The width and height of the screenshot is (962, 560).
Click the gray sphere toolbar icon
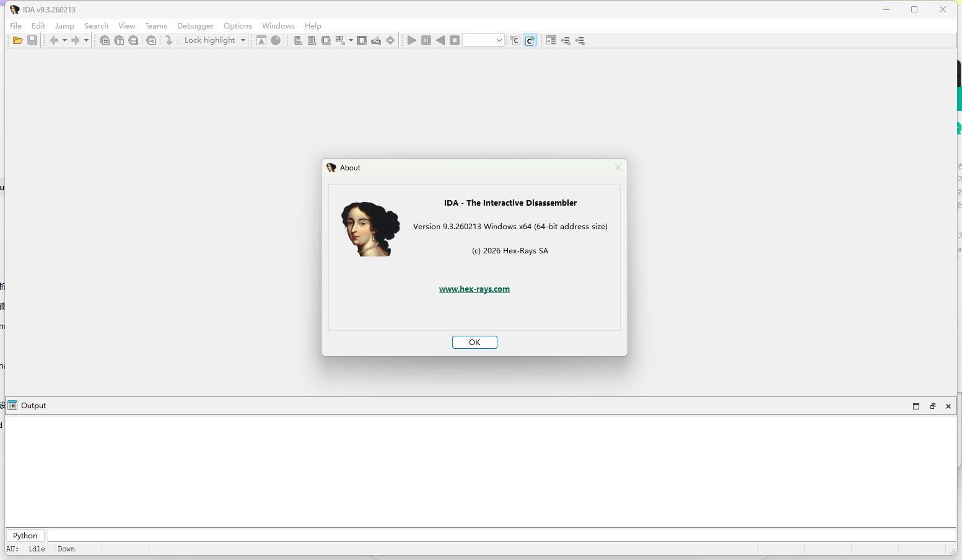click(276, 40)
